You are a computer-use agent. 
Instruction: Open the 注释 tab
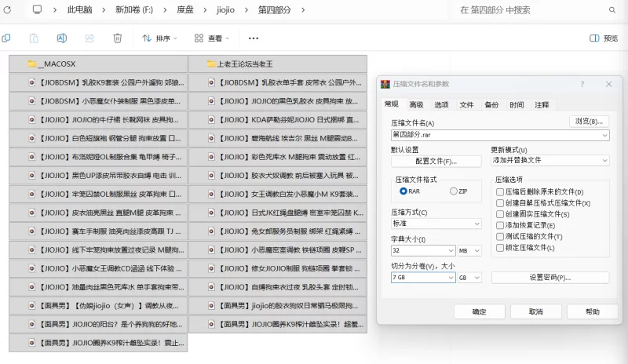[x=542, y=104]
